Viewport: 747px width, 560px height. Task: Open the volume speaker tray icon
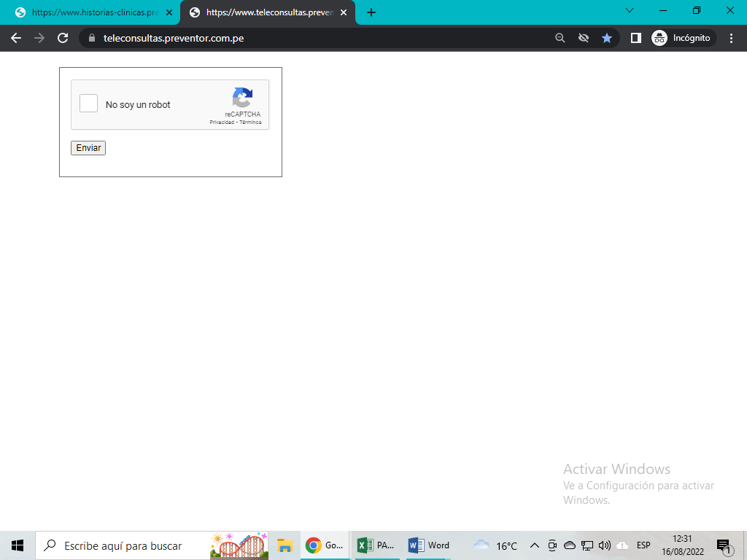tap(605, 545)
